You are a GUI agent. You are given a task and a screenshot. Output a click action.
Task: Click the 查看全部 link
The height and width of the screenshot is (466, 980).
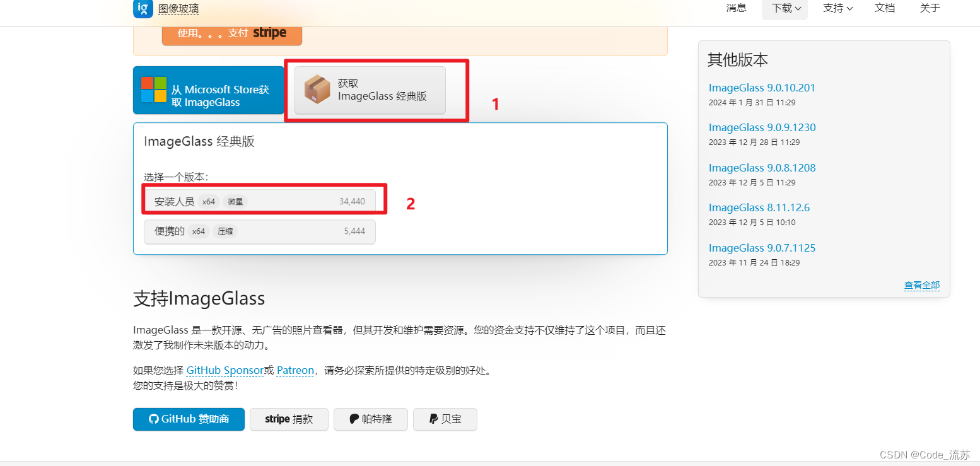tap(922, 285)
